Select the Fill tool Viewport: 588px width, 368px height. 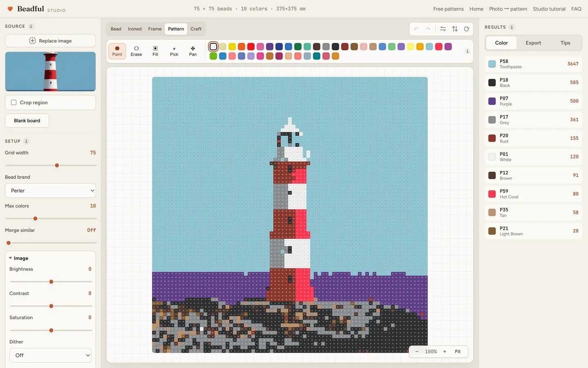(155, 51)
